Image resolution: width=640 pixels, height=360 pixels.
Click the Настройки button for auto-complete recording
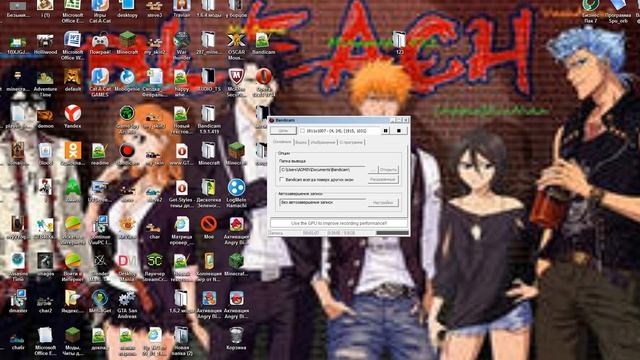383,202
